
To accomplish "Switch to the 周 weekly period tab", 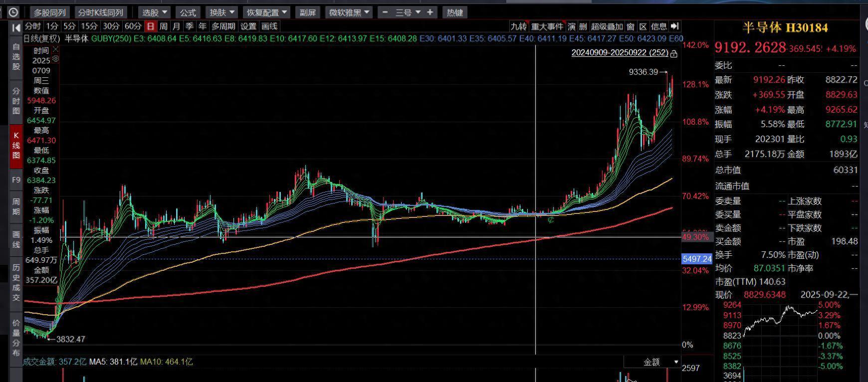I will (163, 26).
